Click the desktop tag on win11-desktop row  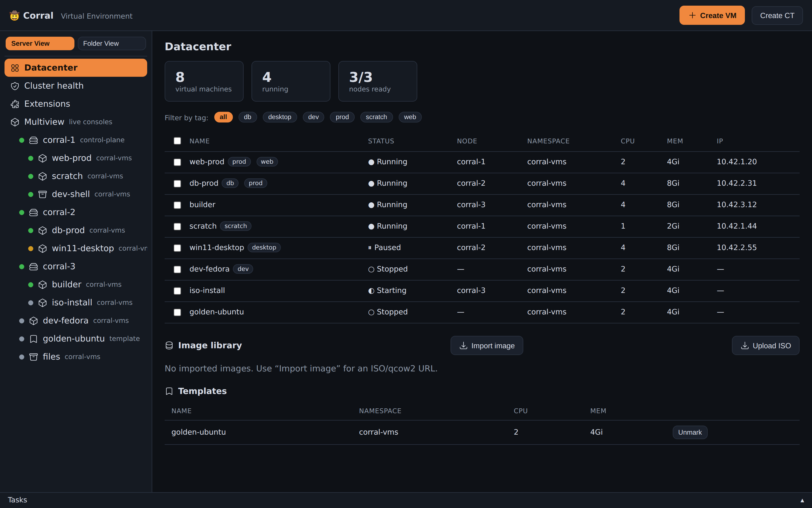(264, 248)
